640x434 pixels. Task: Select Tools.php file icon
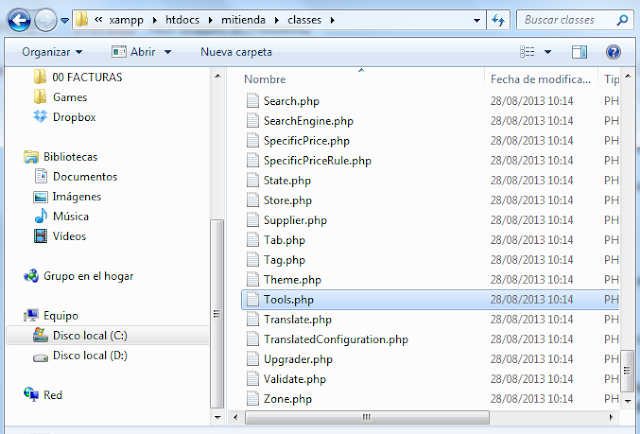(x=253, y=299)
